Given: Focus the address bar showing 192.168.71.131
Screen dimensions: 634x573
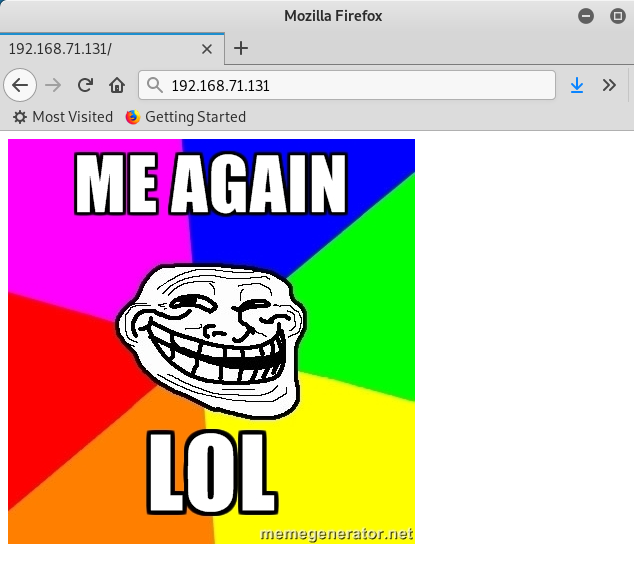Looking at the screenshot, I should coord(347,85).
